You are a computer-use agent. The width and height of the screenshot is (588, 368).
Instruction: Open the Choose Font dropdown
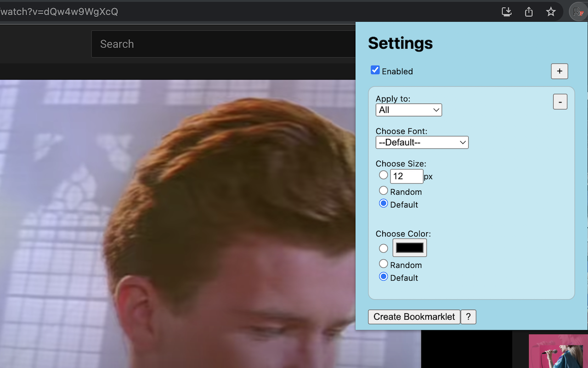point(422,143)
